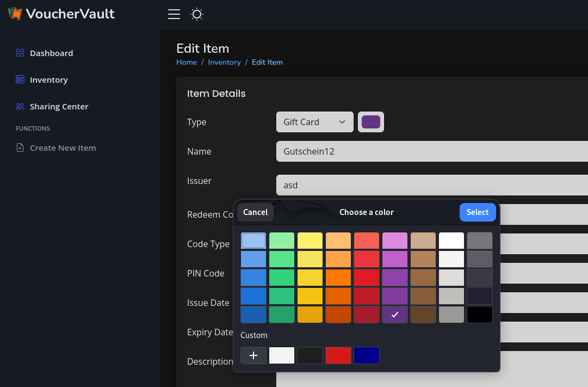Click the purple item color button
Screen dimensions: 588x387
tap(371, 122)
